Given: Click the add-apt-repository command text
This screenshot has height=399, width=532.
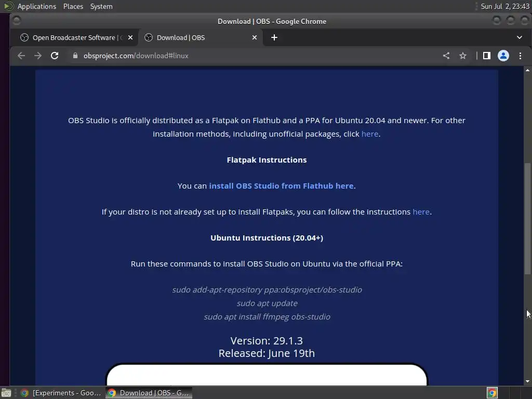Looking at the screenshot, I should pyautogui.click(x=267, y=290).
